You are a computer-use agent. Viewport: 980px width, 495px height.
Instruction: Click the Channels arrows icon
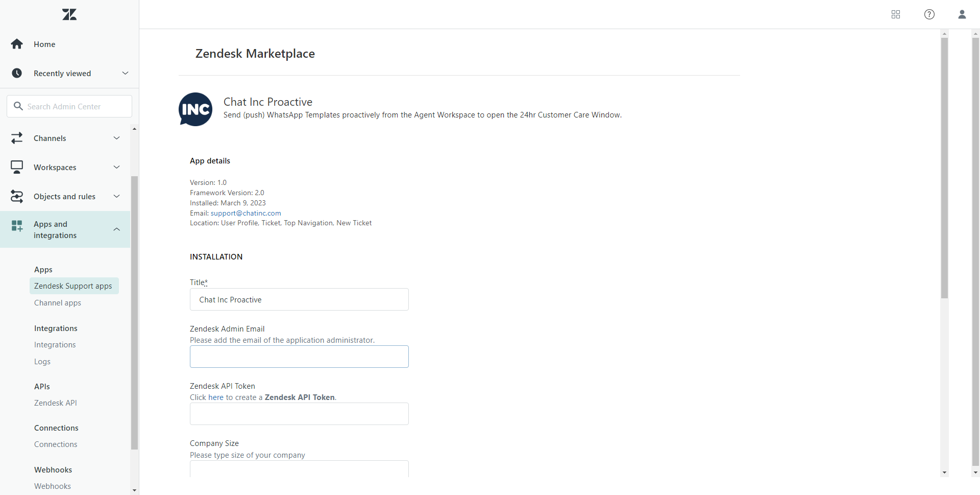pos(17,138)
